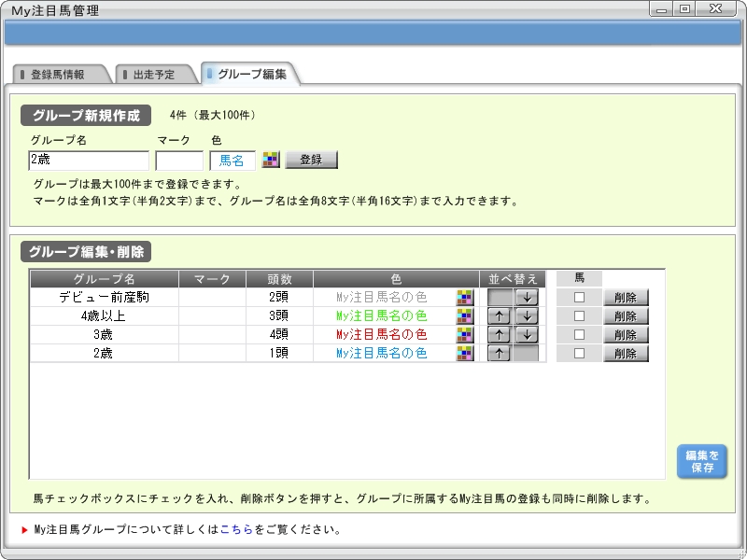Delete the デビュー前産駒 group

point(626,298)
